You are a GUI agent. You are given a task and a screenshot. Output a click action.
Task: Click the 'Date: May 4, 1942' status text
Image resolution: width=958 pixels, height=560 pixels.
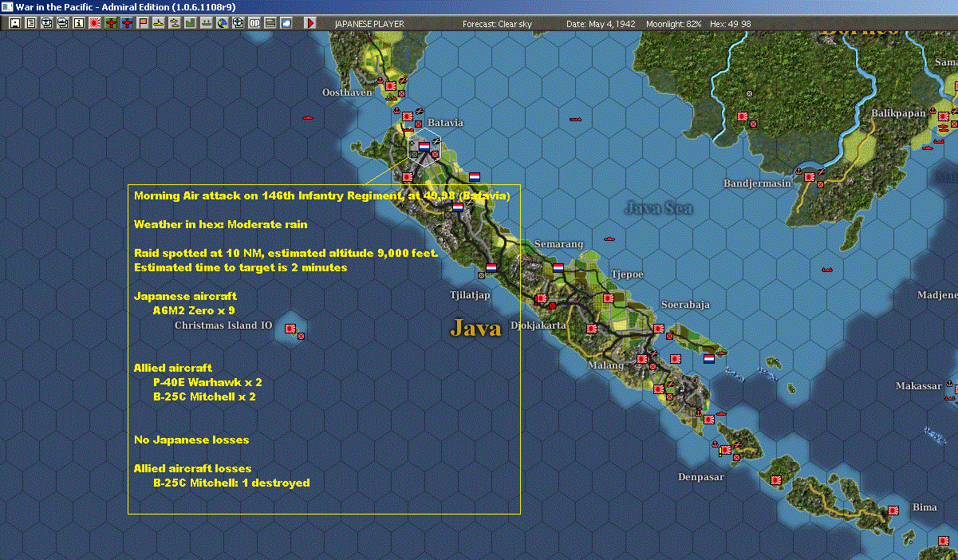(x=601, y=24)
